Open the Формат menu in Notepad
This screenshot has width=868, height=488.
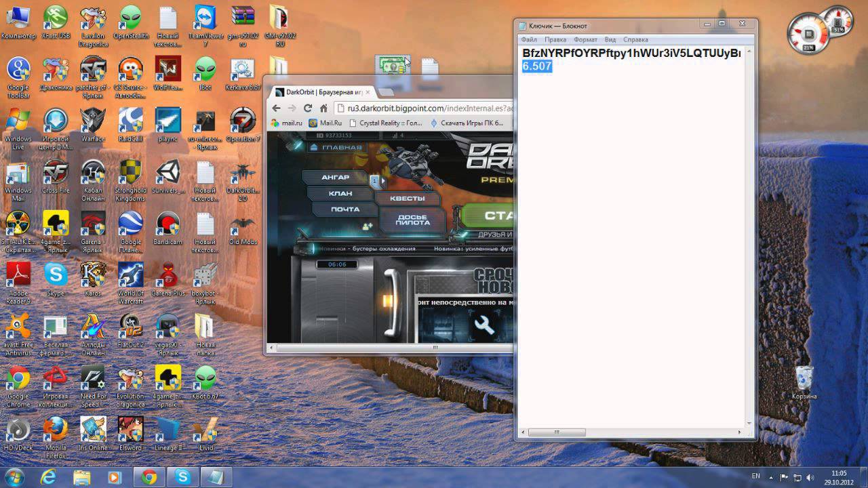586,40
